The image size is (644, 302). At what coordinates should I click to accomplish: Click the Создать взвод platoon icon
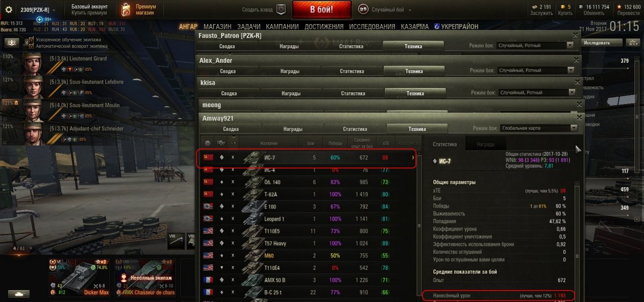point(281,10)
